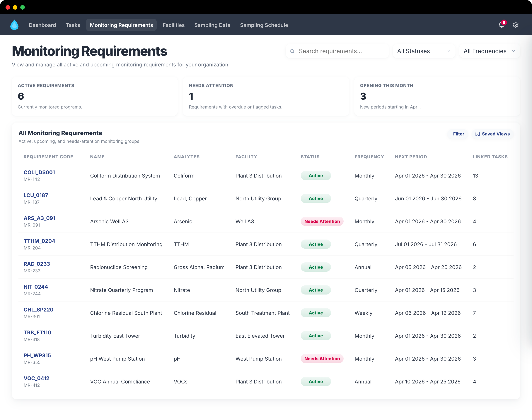This screenshot has height=420, width=532.
Task: Click the red close window button
Action: (x=8, y=7)
